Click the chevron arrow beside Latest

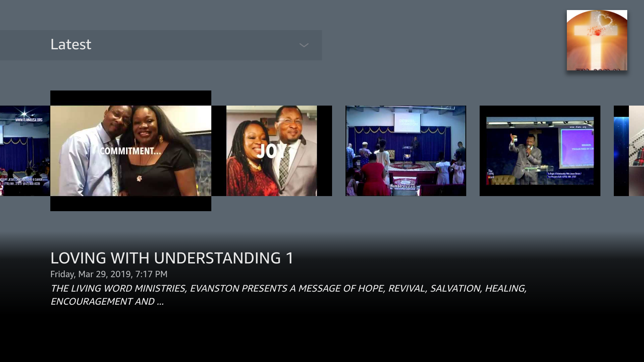304,45
